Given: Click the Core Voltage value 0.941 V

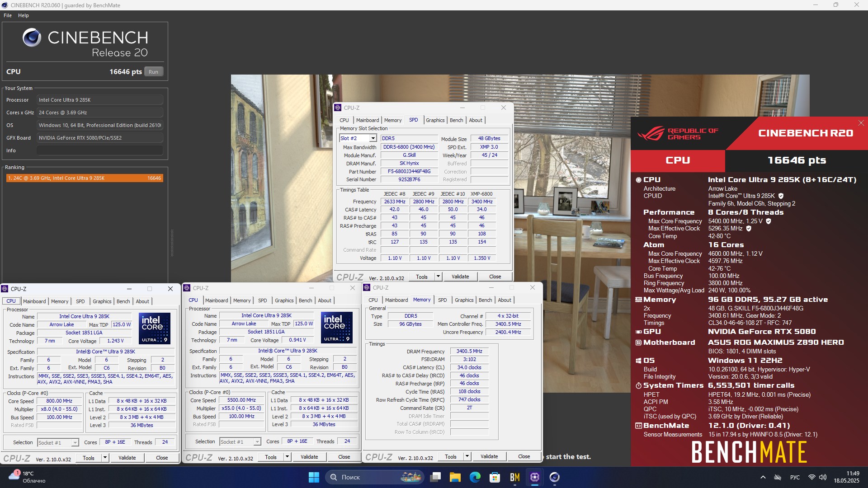Looking at the screenshot, I should pos(298,340).
